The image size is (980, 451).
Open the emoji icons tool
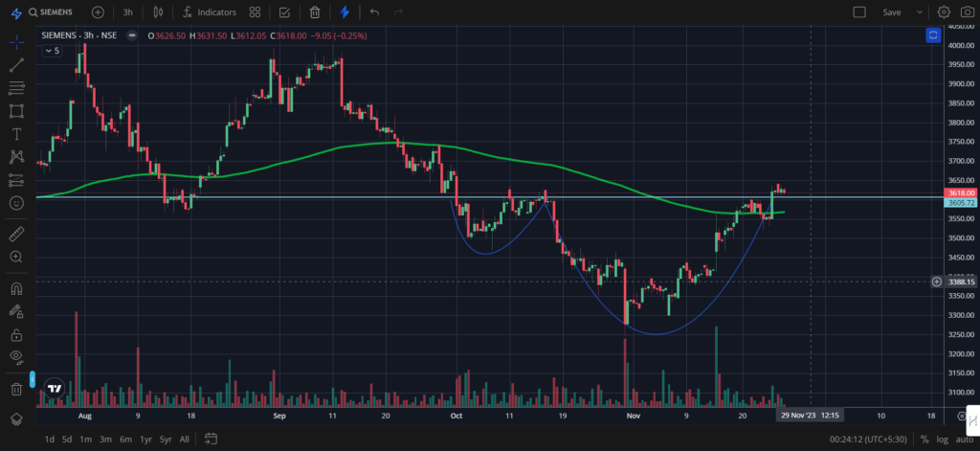coord(17,203)
